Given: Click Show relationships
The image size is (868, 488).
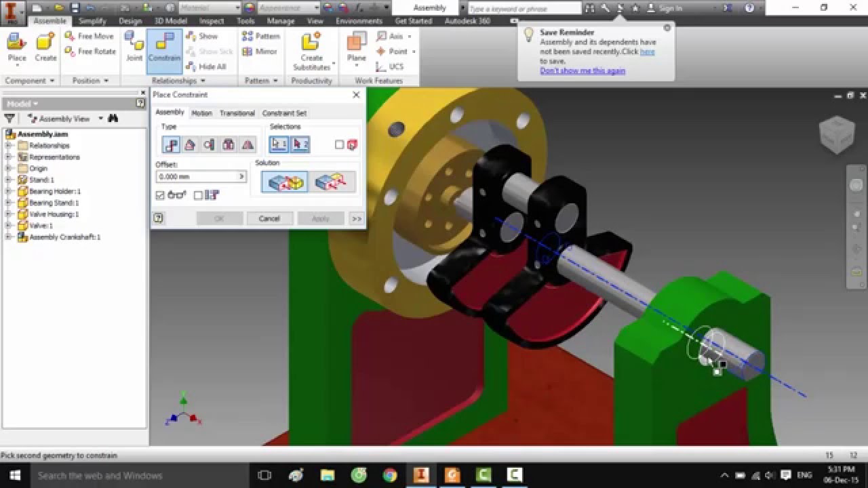Looking at the screenshot, I should (202, 36).
